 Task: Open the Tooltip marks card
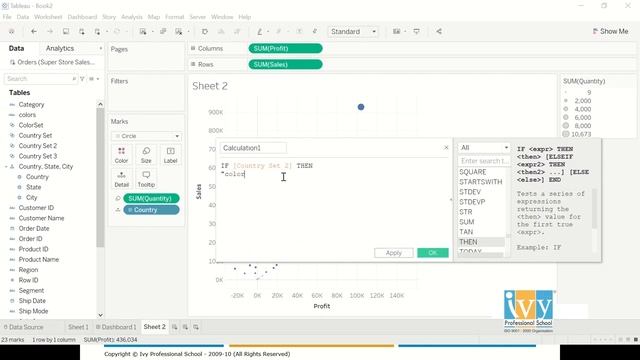pos(146,179)
